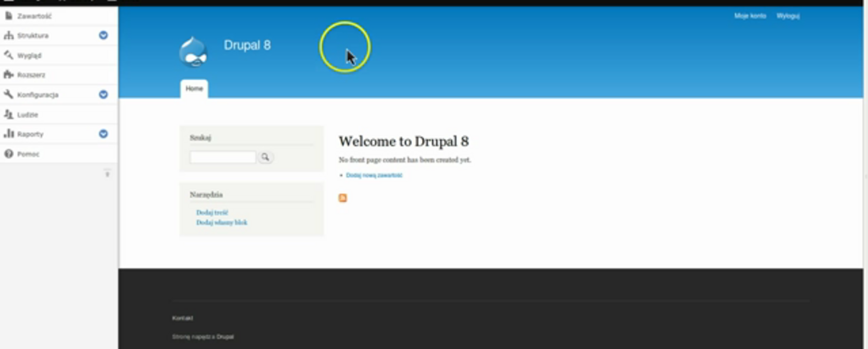Open the orange RSS feed icon
This screenshot has width=868, height=349.
pyautogui.click(x=343, y=198)
